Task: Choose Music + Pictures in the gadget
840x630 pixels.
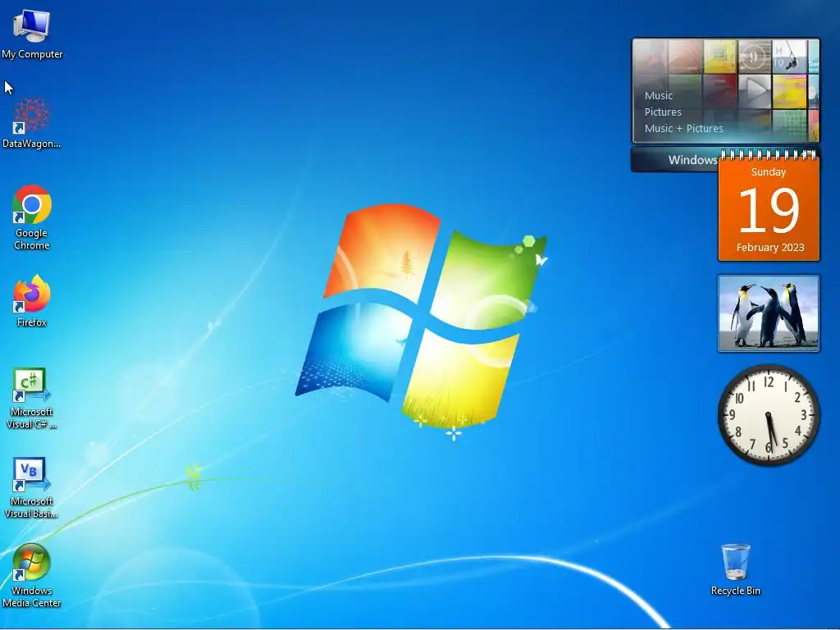Action: click(683, 129)
